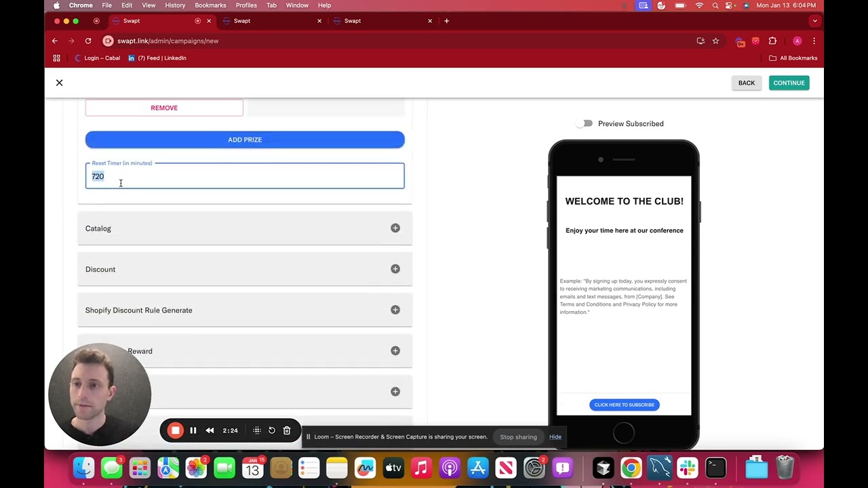Screen dimensions: 868x488
Task: Click the BACK button
Action: (x=746, y=83)
